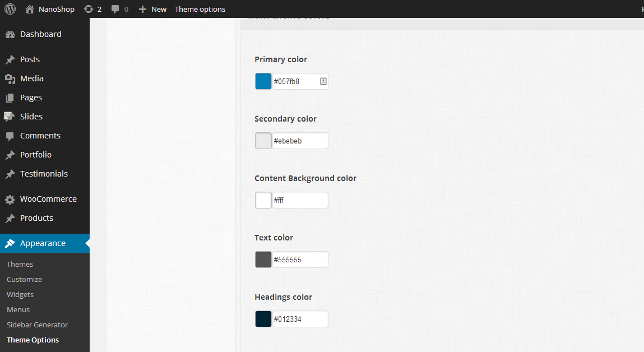Click the WordPress logo icon

coord(10,9)
